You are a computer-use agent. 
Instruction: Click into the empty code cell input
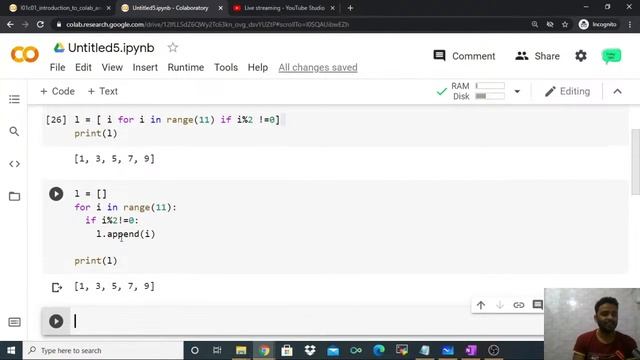click(x=307, y=321)
